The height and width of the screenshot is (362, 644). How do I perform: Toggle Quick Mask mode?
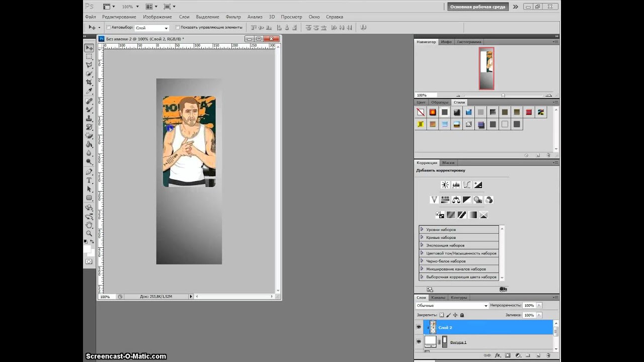(89, 261)
